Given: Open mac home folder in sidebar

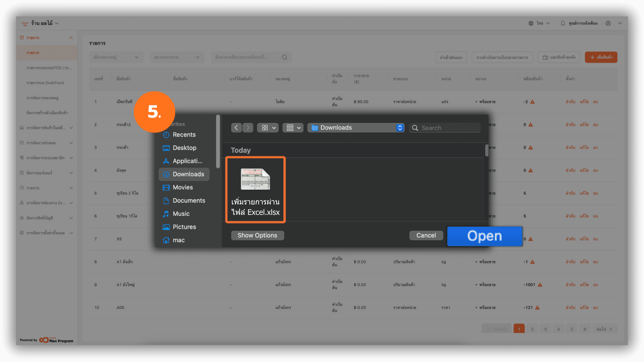Looking at the screenshot, I should click(178, 240).
